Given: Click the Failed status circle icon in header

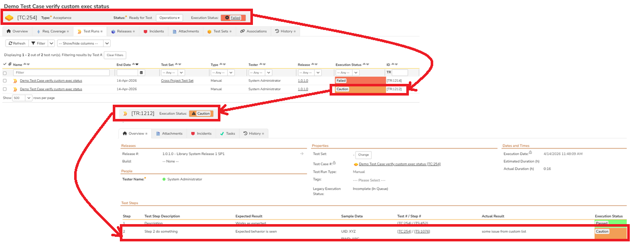Looking at the screenshot, I should click(227, 18).
